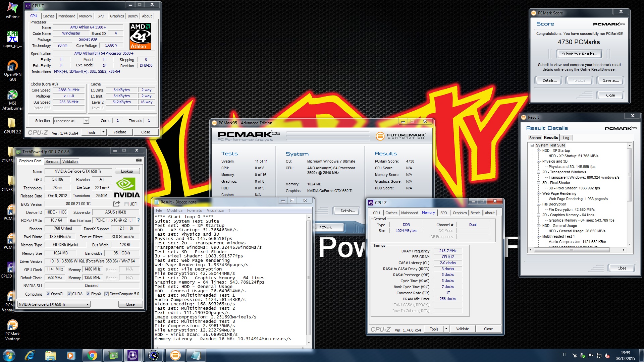The height and width of the screenshot is (362, 644).
Task: Click the Lookup button in GPU-Z
Action: [127, 171]
